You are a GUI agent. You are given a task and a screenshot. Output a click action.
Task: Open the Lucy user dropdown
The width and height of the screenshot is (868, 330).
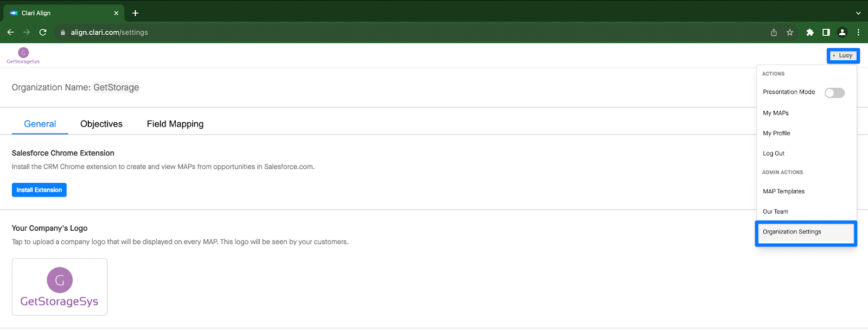point(843,55)
